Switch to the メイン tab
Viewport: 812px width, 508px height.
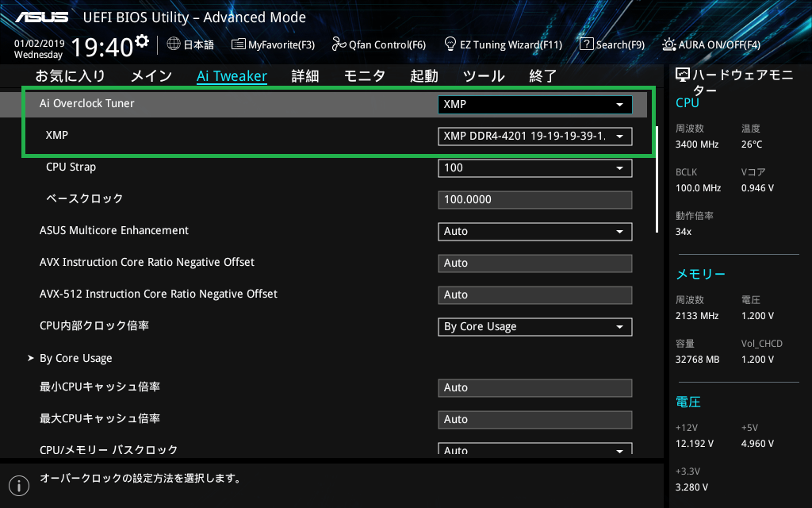click(x=151, y=76)
